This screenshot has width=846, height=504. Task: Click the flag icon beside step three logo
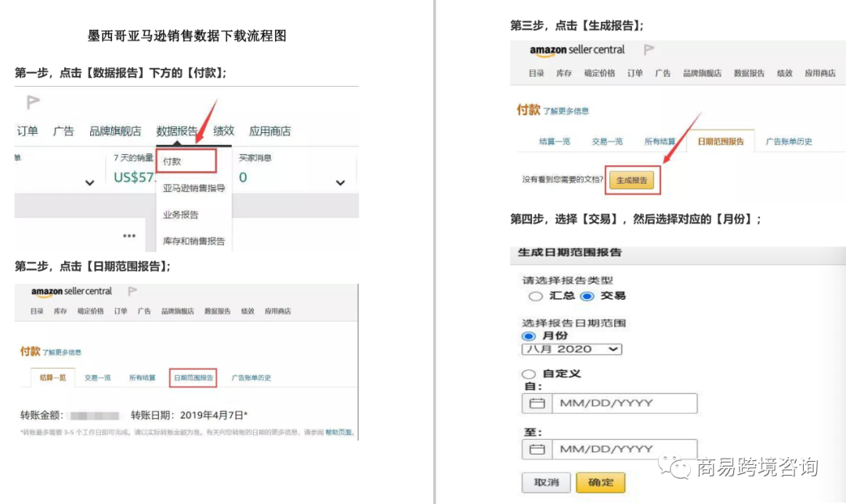[649, 49]
